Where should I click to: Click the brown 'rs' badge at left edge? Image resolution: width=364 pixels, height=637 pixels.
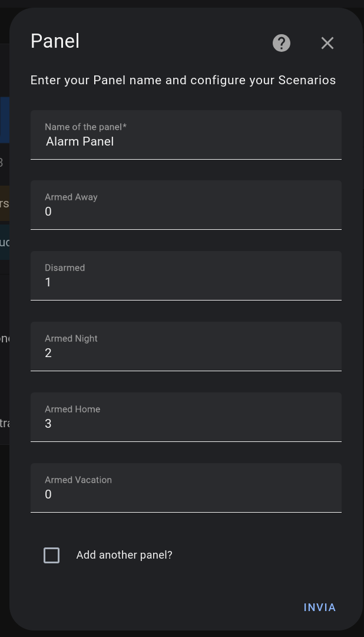[4, 204]
